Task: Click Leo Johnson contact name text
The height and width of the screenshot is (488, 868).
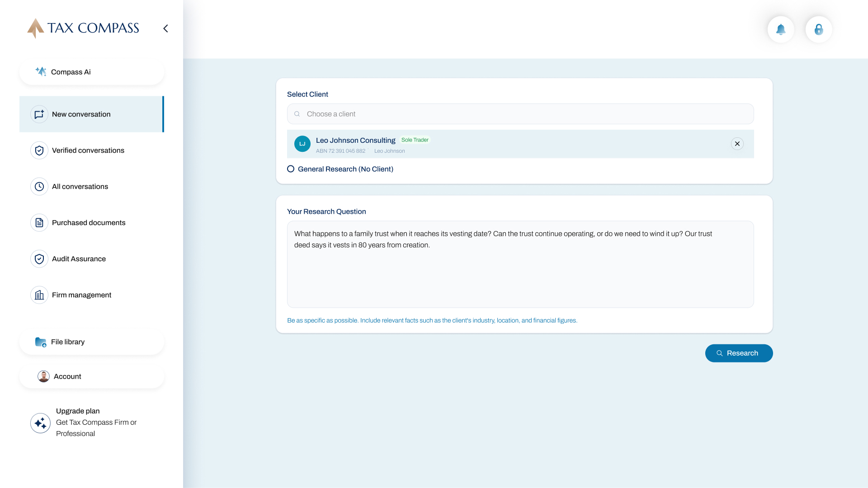Action: click(x=390, y=151)
